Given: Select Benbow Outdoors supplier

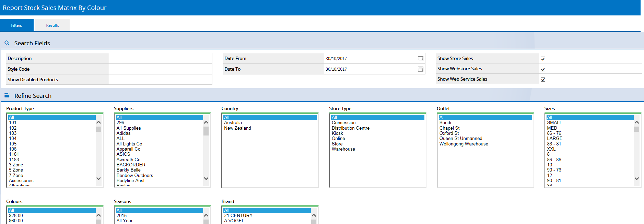Looking at the screenshot, I should (160, 175).
